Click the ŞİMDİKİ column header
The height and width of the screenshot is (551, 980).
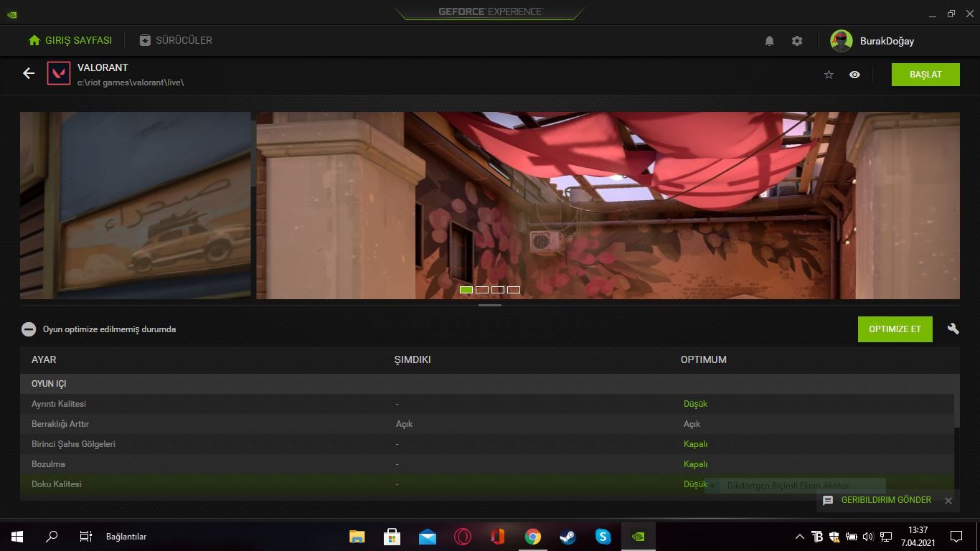tap(413, 359)
